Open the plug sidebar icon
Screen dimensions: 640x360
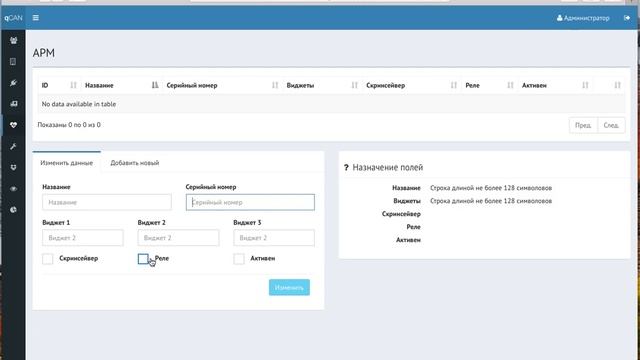click(x=13, y=83)
